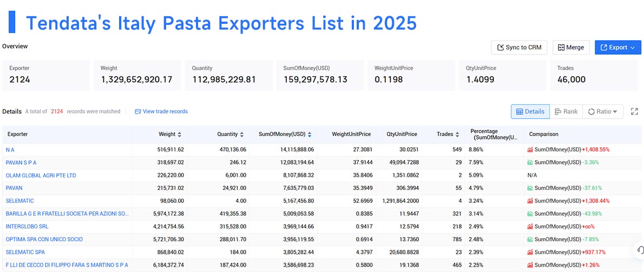Select QtyUnitPrice value 1,291,864.2000

pyautogui.click(x=399, y=201)
